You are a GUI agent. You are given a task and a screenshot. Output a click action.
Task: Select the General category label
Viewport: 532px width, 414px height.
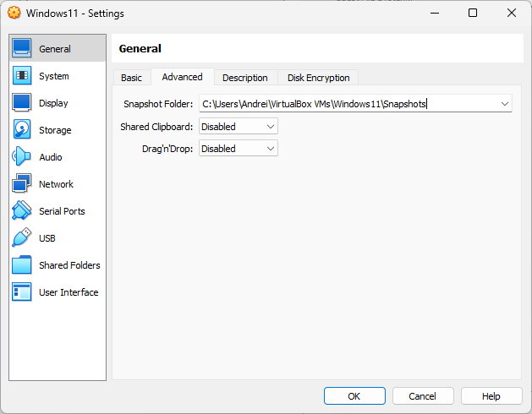pyautogui.click(x=55, y=49)
